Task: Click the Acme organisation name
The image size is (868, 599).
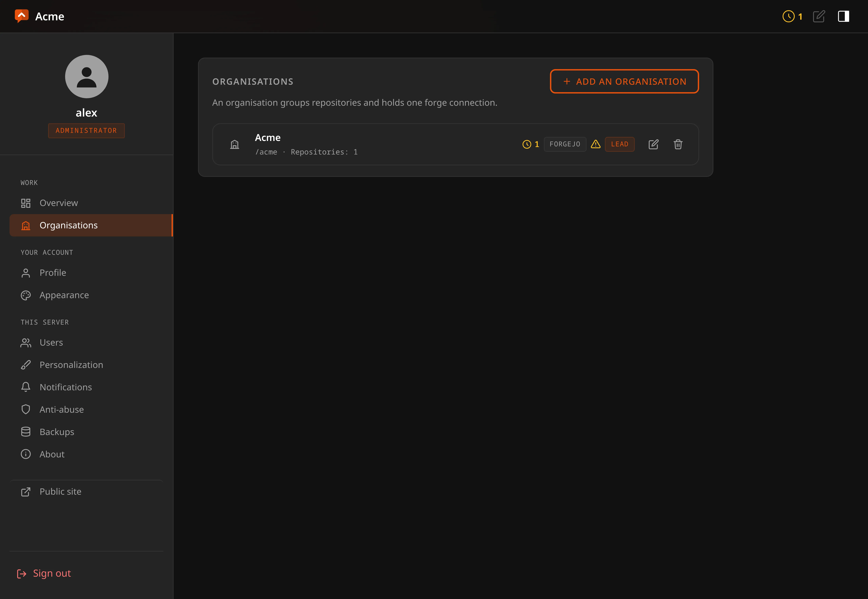Action: click(x=268, y=138)
